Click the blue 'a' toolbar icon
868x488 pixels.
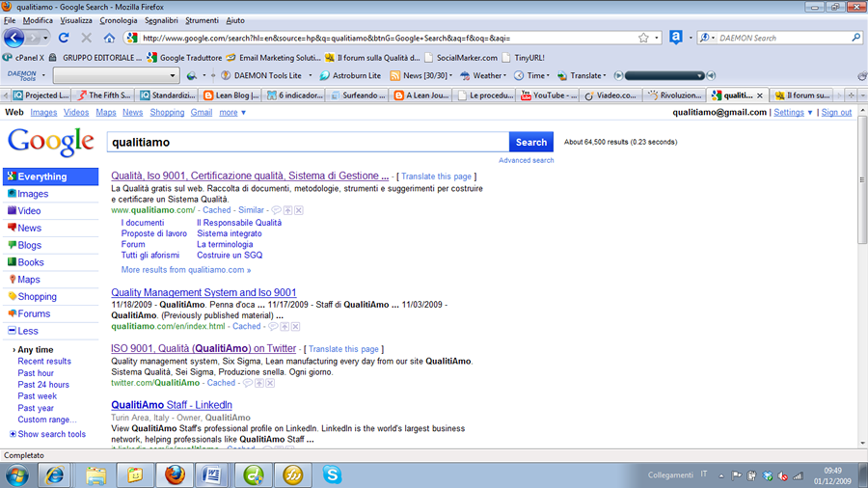click(x=675, y=37)
